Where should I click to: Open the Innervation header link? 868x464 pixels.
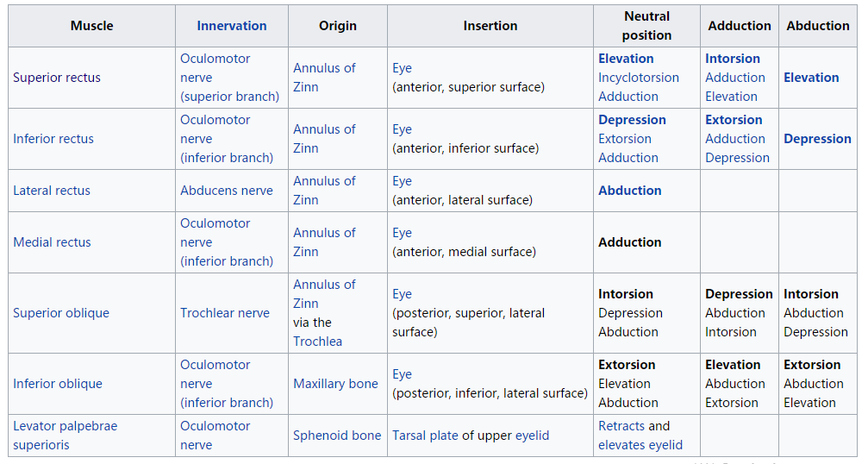point(231,26)
